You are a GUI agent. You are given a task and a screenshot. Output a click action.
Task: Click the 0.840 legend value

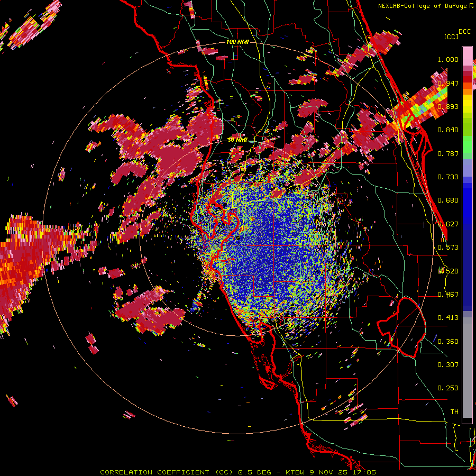(x=448, y=130)
